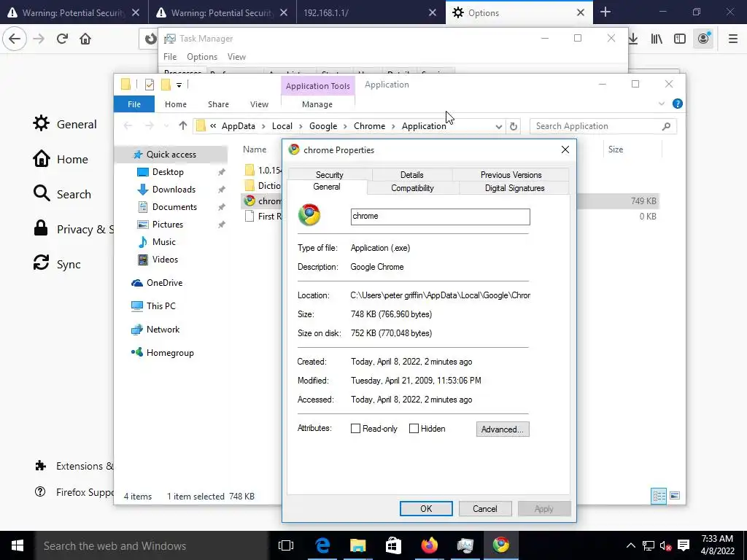Viewport: 747px width, 560px height.
Task: Open a new Firefox tab with plus
Action: (x=605, y=12)
